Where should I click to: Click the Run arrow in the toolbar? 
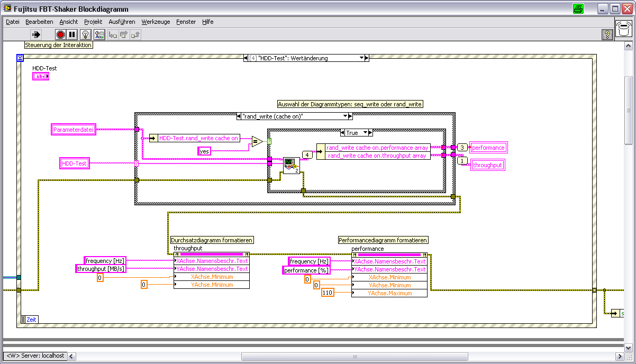[x=36, y=35]
